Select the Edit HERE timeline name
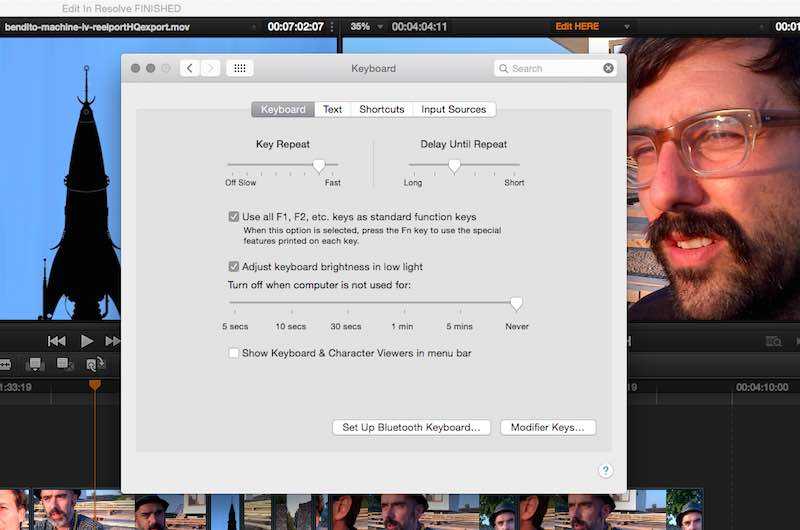The width and height of the screenshot is (800, 530). pos(577,27)
